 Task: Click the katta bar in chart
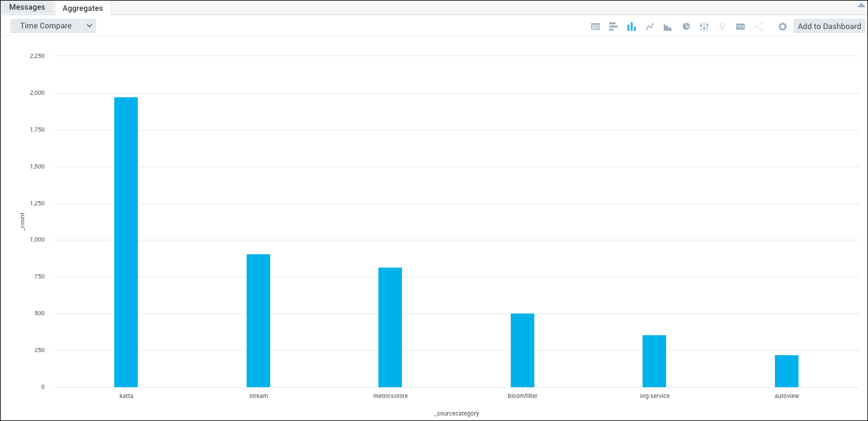(x=126, y=242)
